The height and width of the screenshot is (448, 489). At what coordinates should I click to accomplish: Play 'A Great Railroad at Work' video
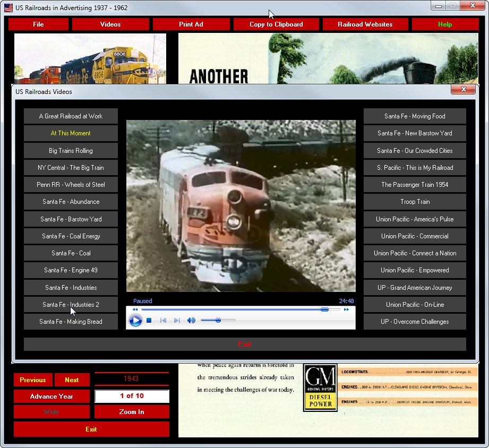[71, 116]
